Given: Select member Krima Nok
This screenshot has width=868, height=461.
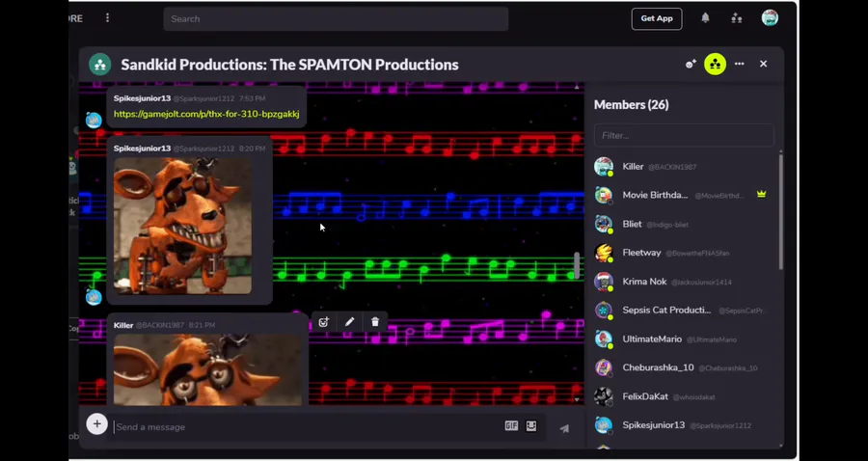Looking at the screenshot, I should pos(684,282).
